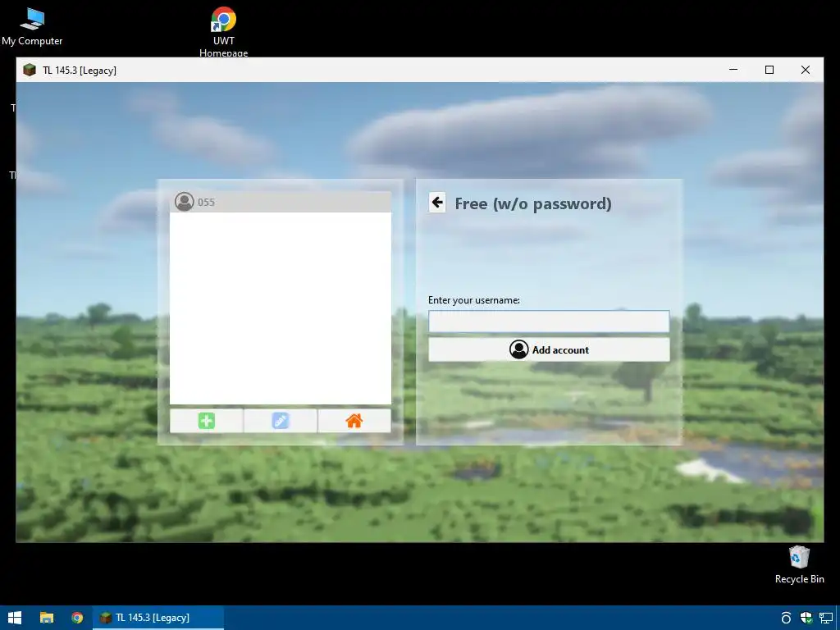The image size is (840, 630).
Task: Click the TL grass block title icon
Action: [x=30, y=71]
